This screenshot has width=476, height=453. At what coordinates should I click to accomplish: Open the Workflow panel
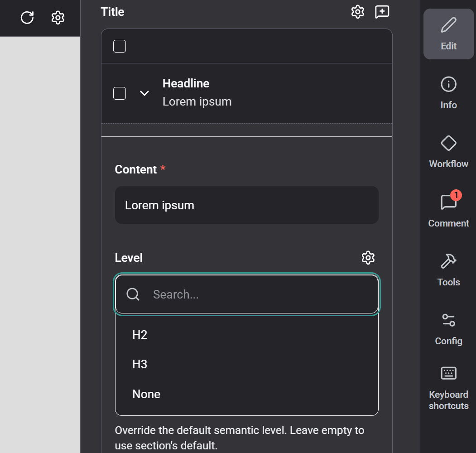click(448, 152)
